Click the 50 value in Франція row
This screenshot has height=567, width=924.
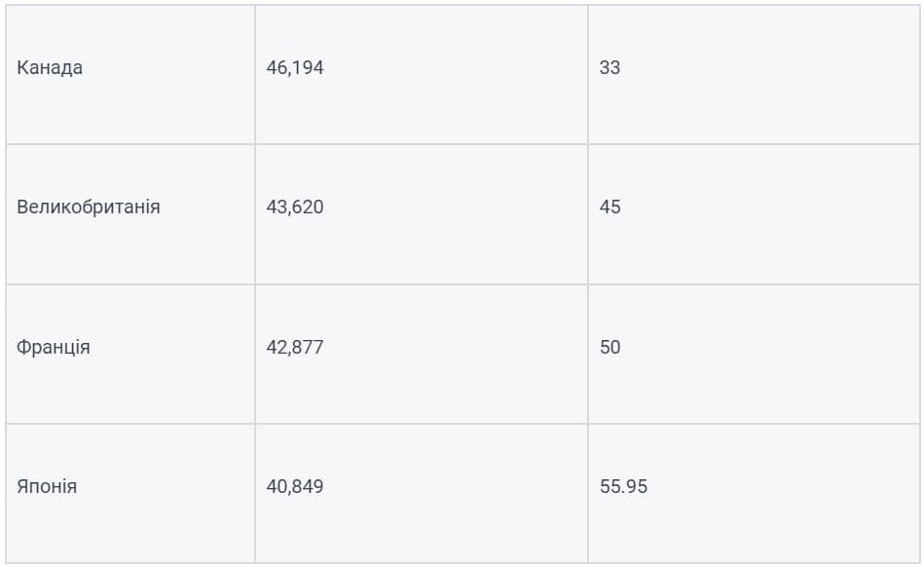coord(610,347)
